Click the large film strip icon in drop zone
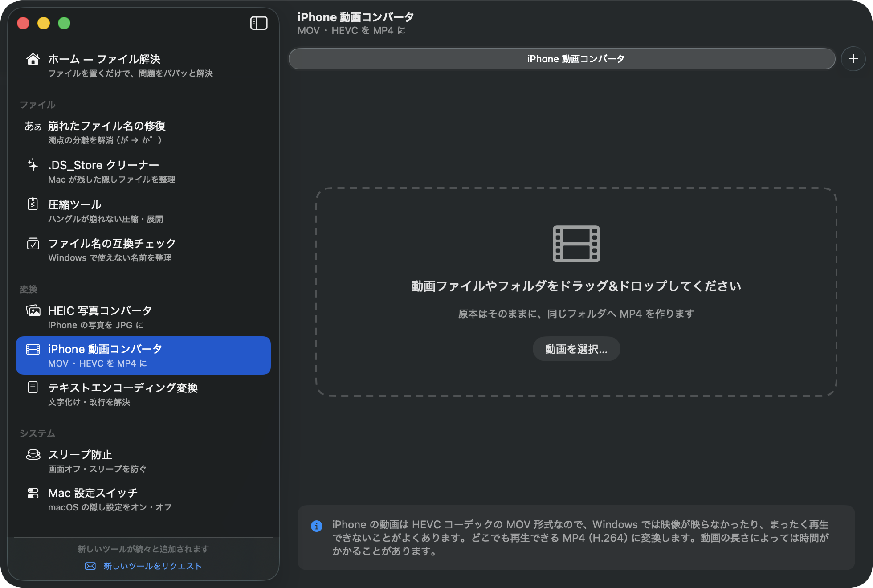The height and width of the screenshot is (588, 873). click(x=576, y=244)
